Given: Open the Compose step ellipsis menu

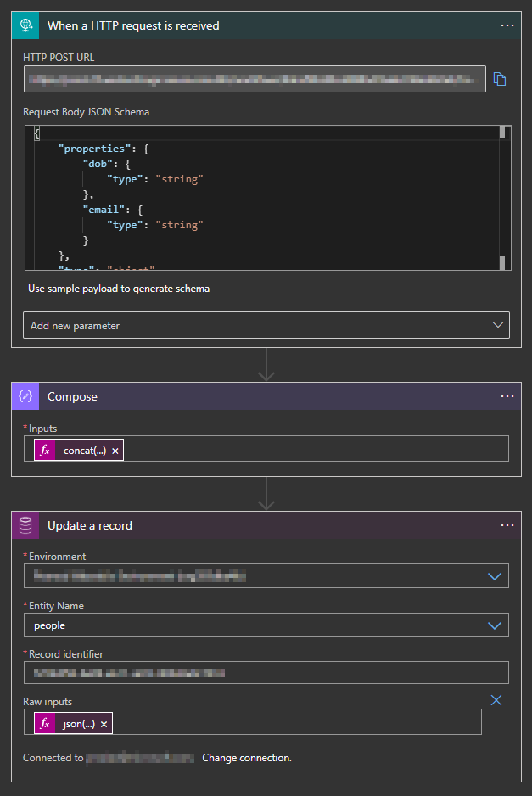Looking at the screenshot, I should pyautogui.click(x=507, y=396).
